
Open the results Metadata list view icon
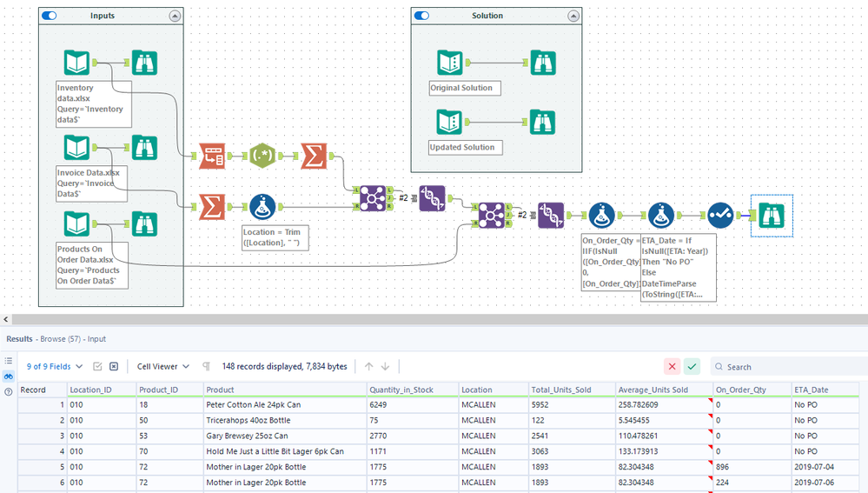click(x=9, y=361)
